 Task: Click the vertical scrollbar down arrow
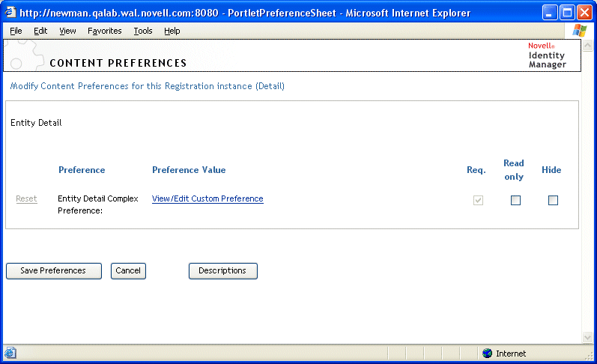[x=587, y=338]
